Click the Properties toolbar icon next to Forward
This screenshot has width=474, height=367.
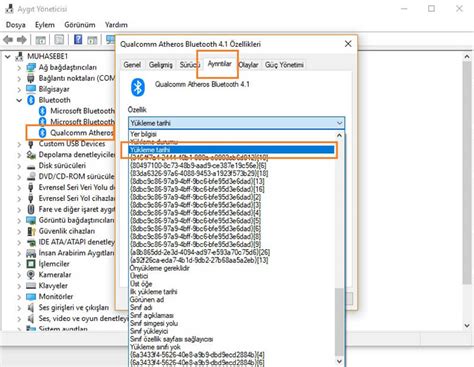point(41,40)
